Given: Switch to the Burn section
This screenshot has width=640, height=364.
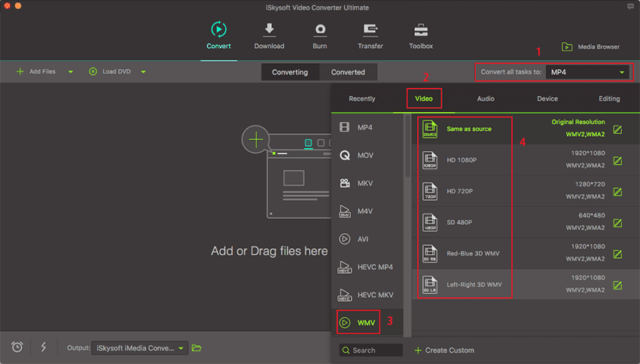Looking at the screenshot, I should pos(320,30).
